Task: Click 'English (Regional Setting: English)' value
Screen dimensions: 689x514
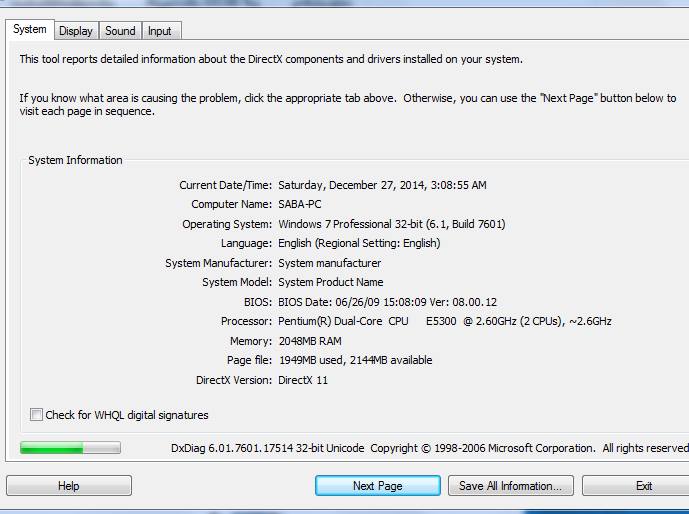Action: [359, 243]
